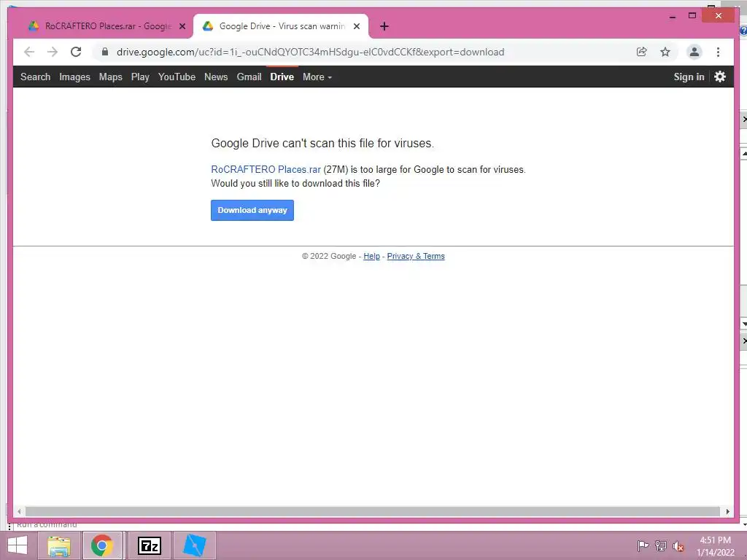Open Maps in Google bar

[x=111, y=77]
